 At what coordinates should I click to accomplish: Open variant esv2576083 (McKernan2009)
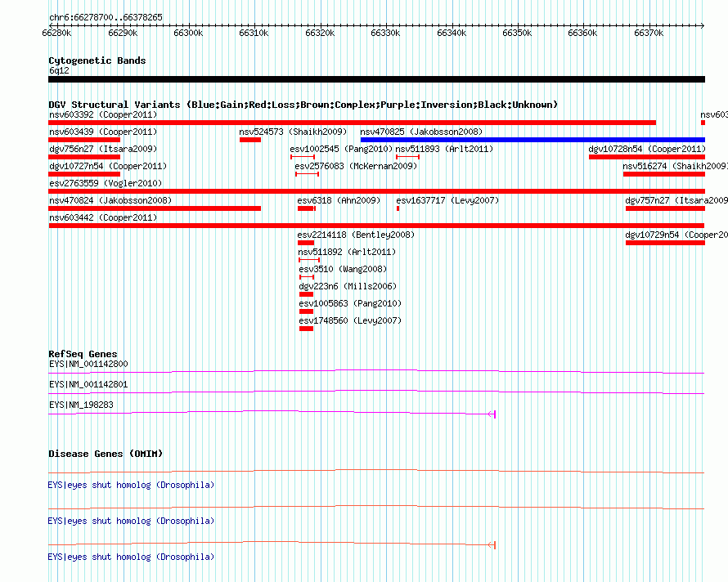tap(356, 166)
